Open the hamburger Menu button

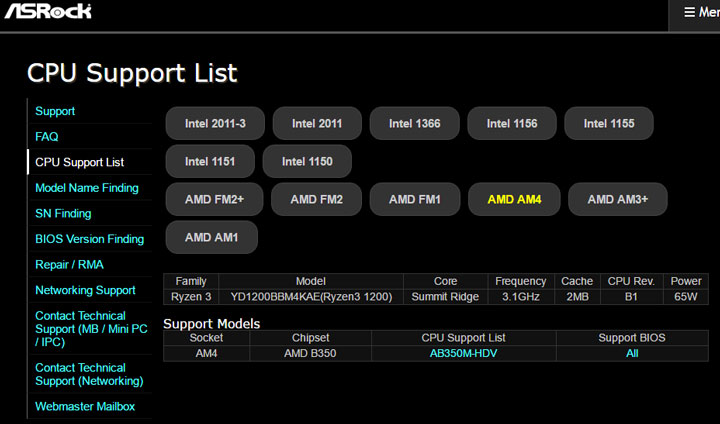coord(700,13)
